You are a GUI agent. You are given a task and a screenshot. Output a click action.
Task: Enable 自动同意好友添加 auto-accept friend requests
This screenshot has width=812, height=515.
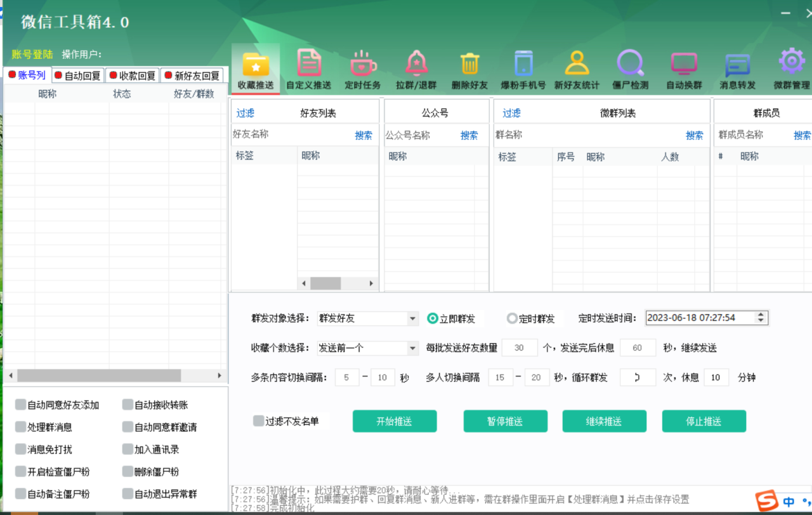[20, 405]
